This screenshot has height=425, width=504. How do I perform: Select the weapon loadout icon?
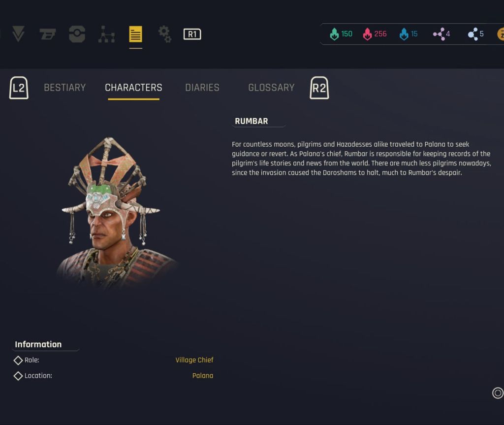click(48, 34)
